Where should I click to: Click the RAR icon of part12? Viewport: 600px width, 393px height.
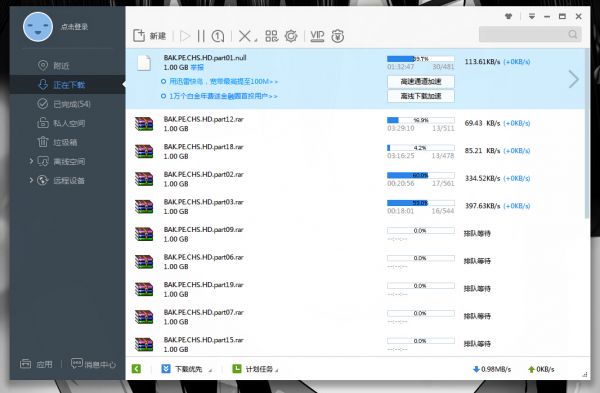[x=144, y=124]
